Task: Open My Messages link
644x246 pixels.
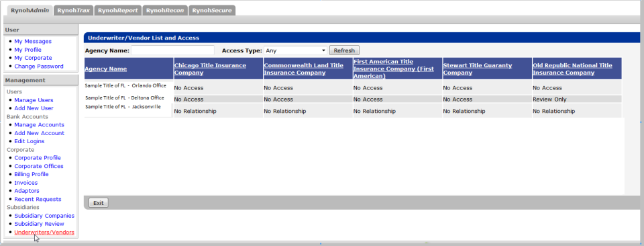Action: pyautogui.click(x=33, y=42)
